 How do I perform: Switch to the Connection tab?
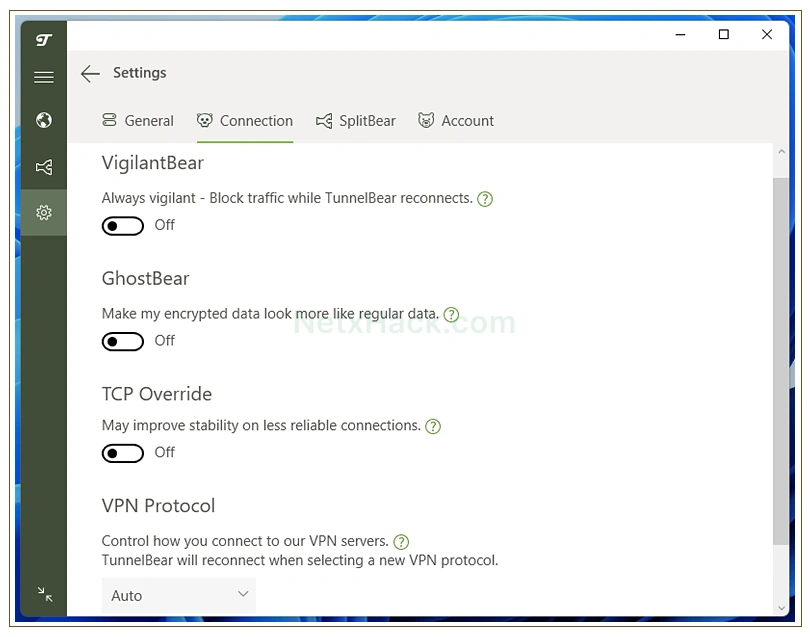[245, 121]
